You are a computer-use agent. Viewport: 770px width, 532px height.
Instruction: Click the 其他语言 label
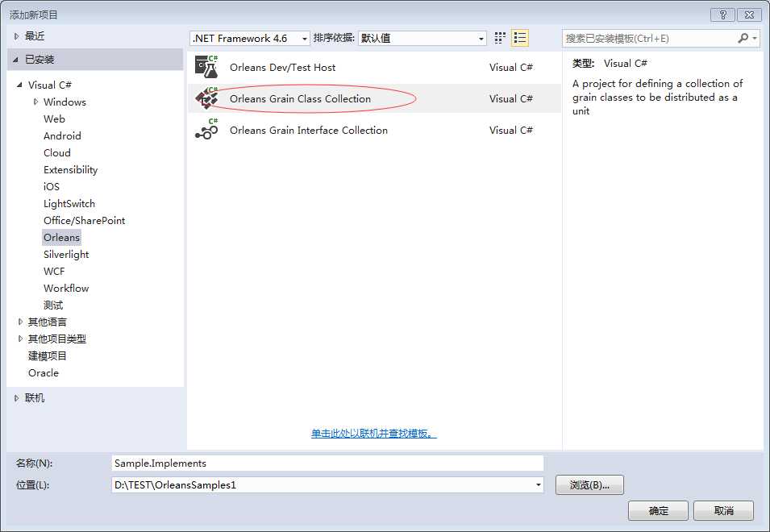47,322
